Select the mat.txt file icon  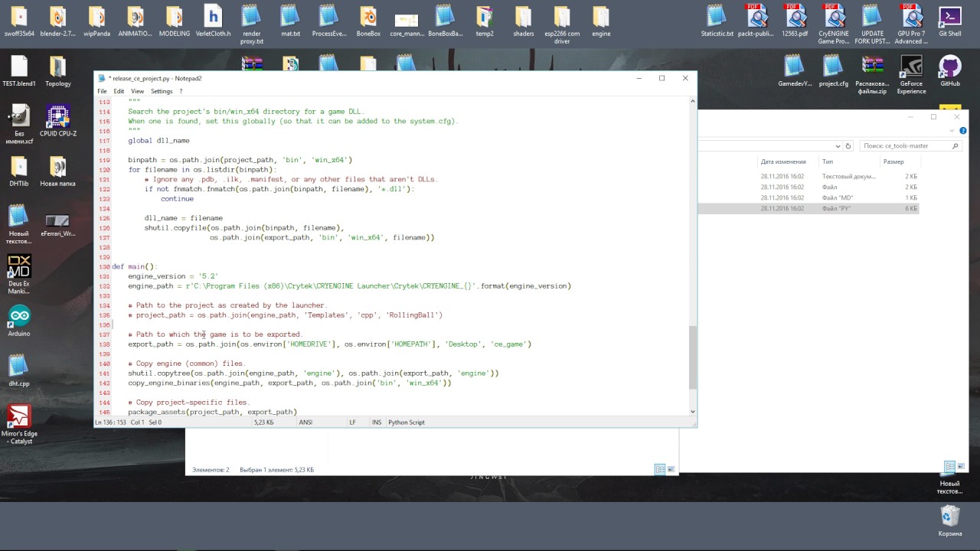290,21
